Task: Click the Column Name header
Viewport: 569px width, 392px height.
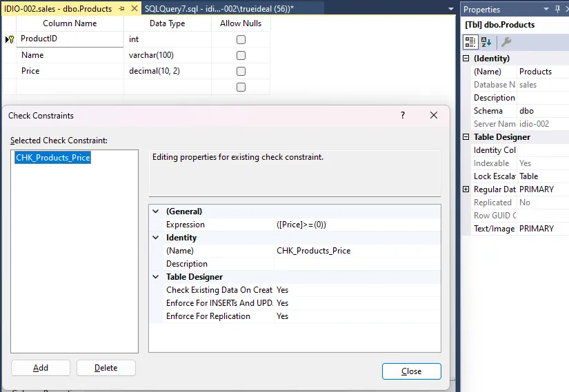Action: (x=70, y=23)
